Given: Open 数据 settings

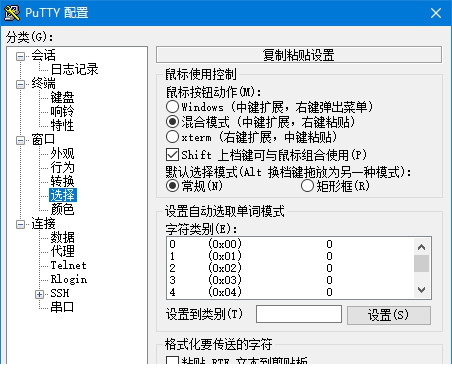Looking at the screenshot, I should [x=62, y=237].
